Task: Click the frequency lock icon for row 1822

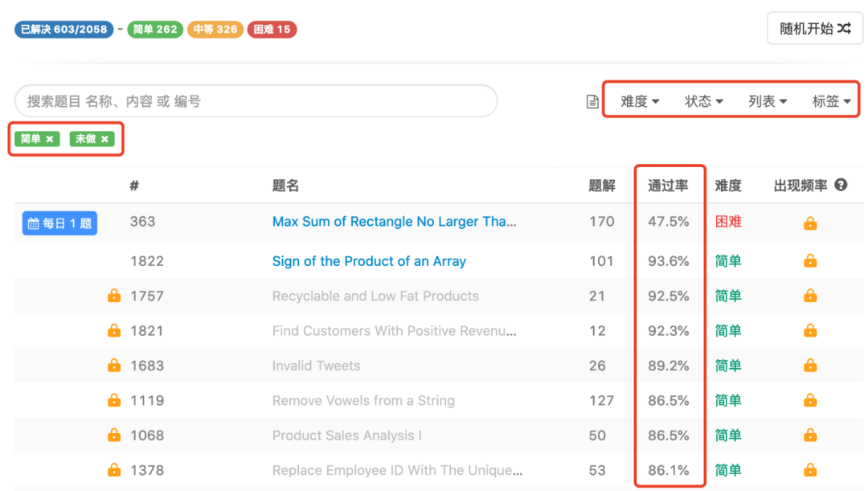Action: point(810,260)
